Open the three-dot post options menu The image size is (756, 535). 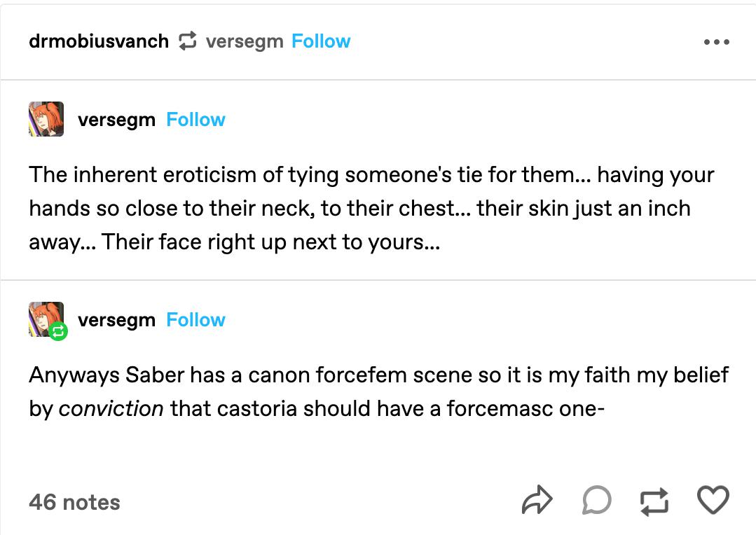[716, 42]
